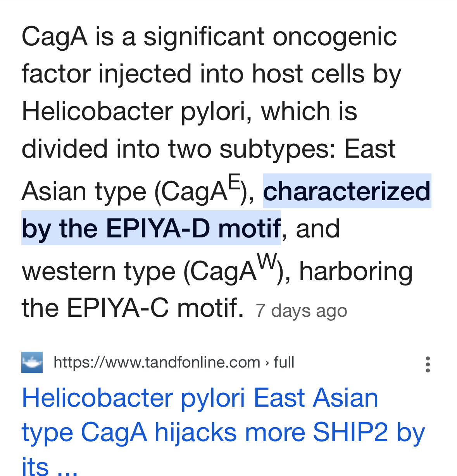This screenshot has height=476, width=457.
Task: Click the "Helicobacter pylori, which is" snippet line
Action: [189, 111]
